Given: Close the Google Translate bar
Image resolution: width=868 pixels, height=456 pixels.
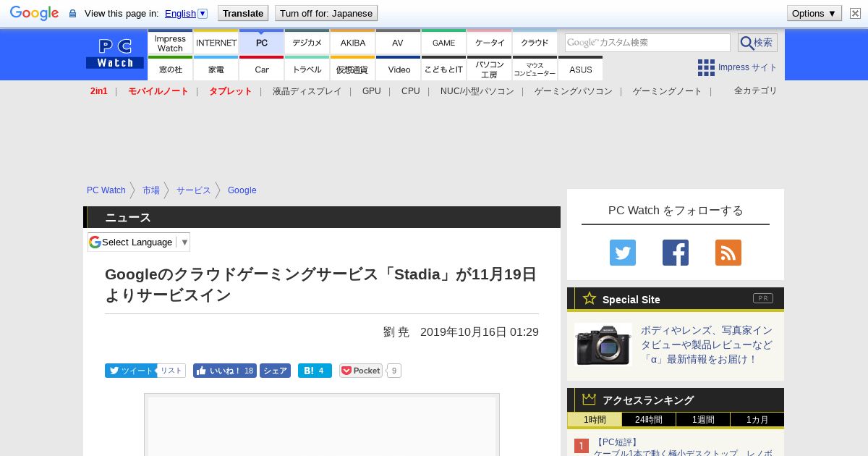Looking at the screenshot, I should coord(855,13).
